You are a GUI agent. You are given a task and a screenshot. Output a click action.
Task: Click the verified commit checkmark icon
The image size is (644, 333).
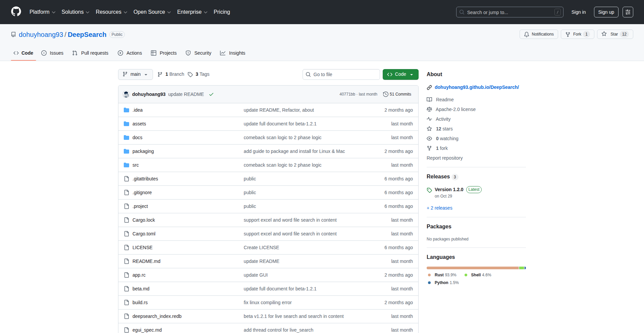coord(211,94)
